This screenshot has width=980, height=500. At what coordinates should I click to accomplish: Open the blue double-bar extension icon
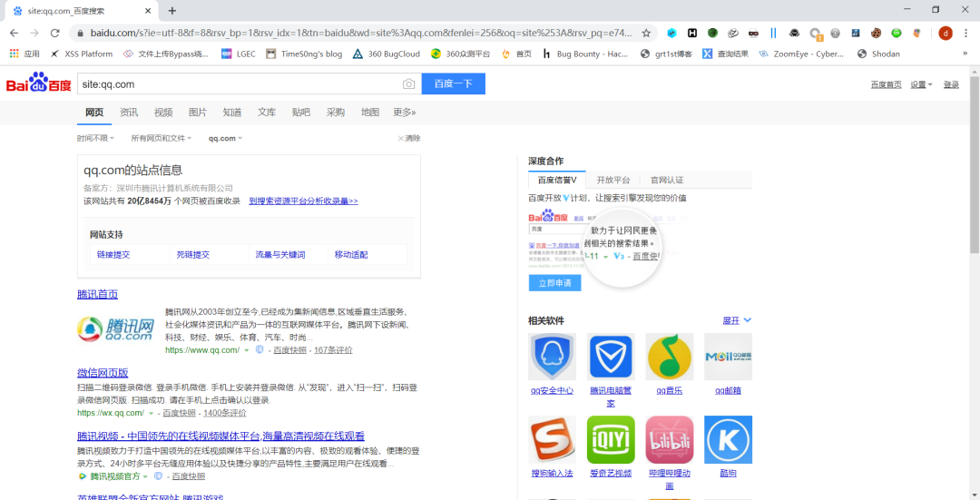[x=774, y=34]
